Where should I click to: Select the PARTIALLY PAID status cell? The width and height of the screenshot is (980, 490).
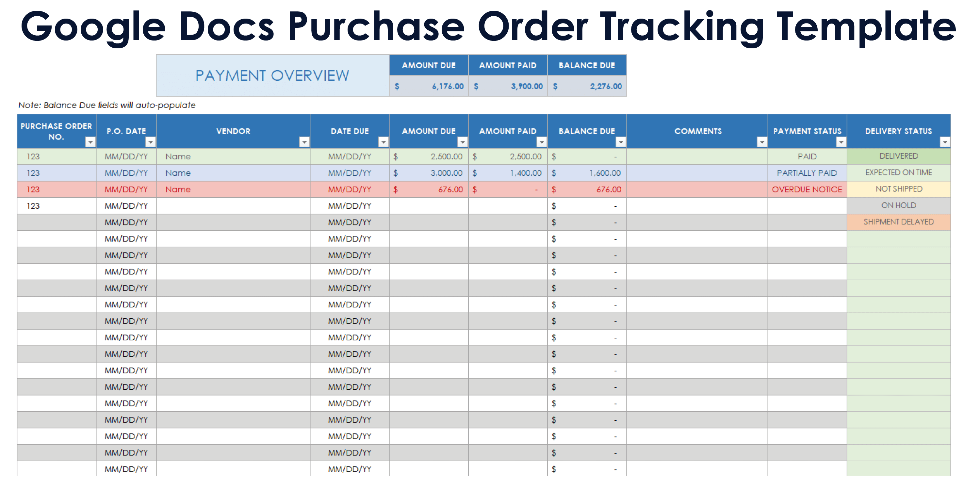click(807, 173)
